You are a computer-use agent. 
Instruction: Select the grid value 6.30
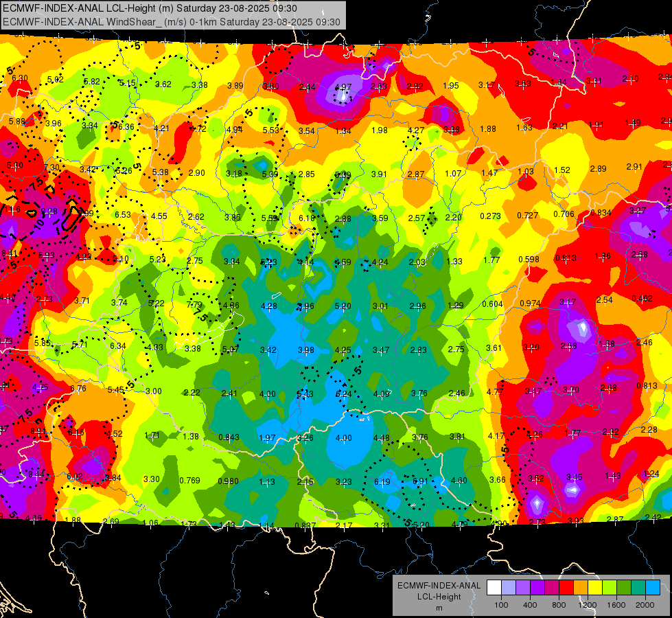point(20,78)
